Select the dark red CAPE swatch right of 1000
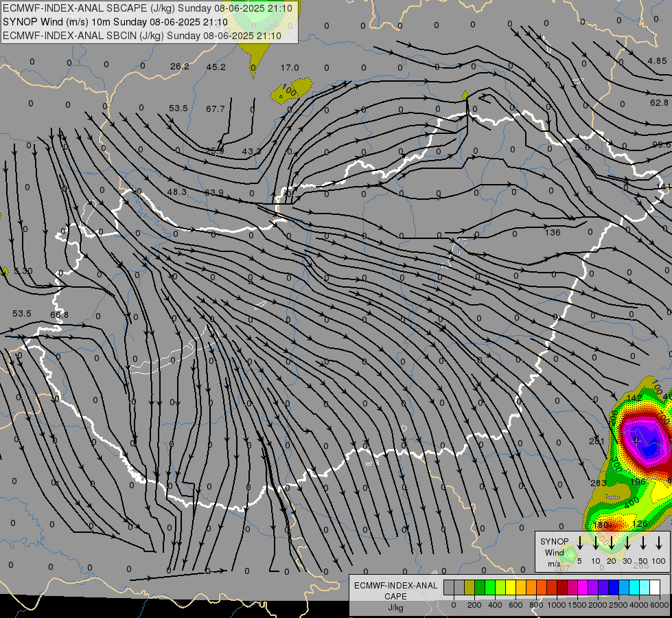 tap(563, 587)
